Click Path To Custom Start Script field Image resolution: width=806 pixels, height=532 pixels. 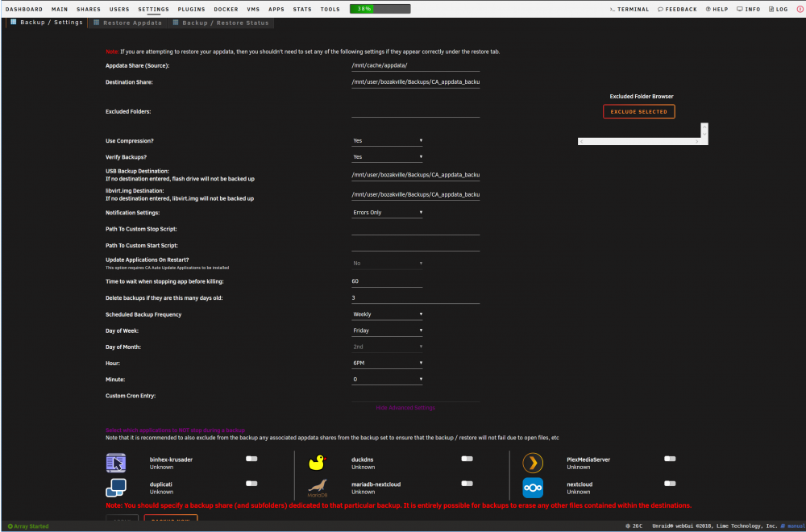(x=415, y=246)
